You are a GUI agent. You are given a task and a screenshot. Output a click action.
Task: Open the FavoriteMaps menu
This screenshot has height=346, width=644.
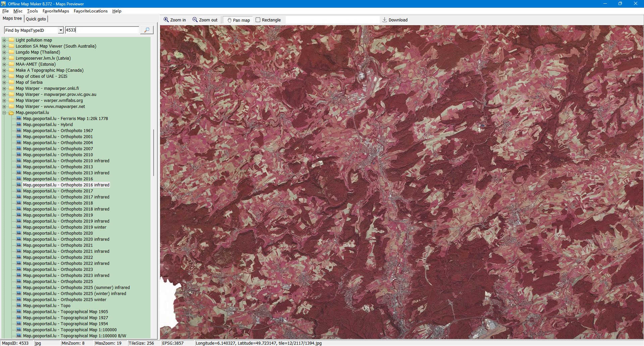coord(56,11)
